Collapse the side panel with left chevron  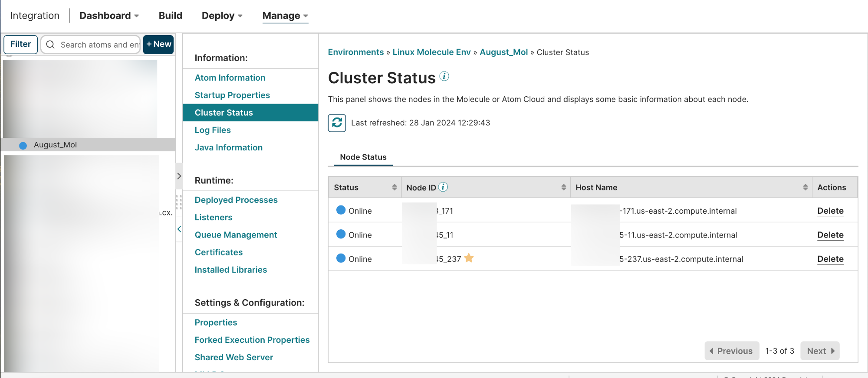point(179,229)
